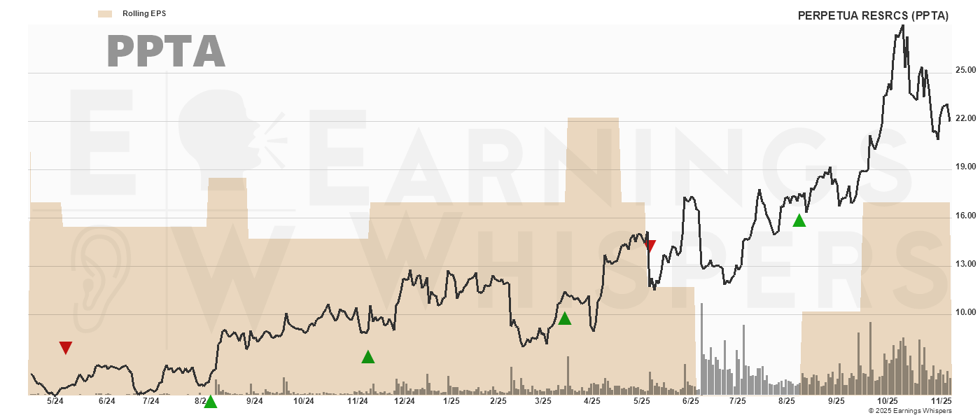Viewport: 980px width, 420px height.
Task: Click the 6/25 date axis label
Action: (x=691, y=401)
